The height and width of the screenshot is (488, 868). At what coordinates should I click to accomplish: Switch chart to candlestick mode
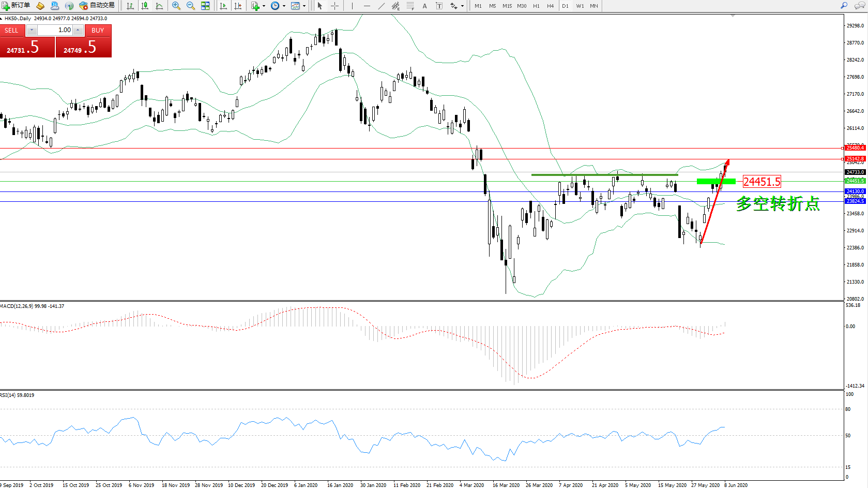(145, 6)
